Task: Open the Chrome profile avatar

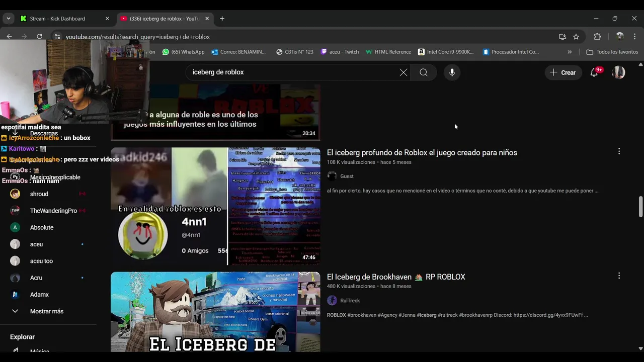Action: click(x=620, y=37)
